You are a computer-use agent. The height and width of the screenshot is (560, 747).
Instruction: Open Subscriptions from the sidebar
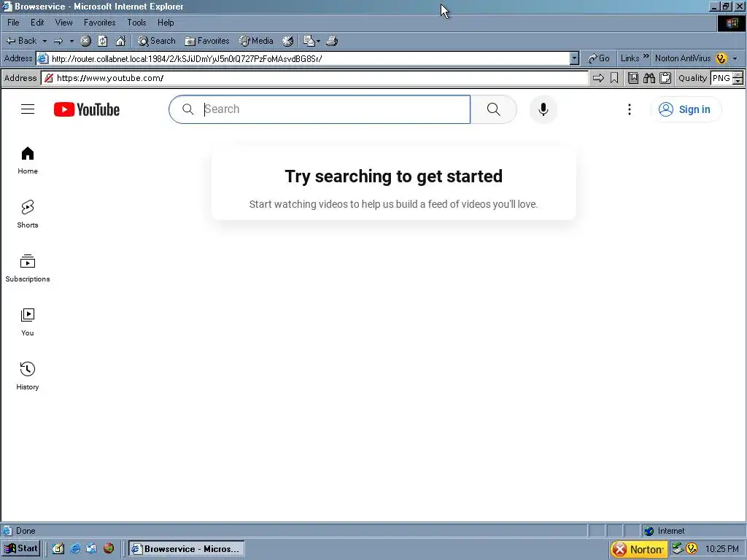coord(28,268)
